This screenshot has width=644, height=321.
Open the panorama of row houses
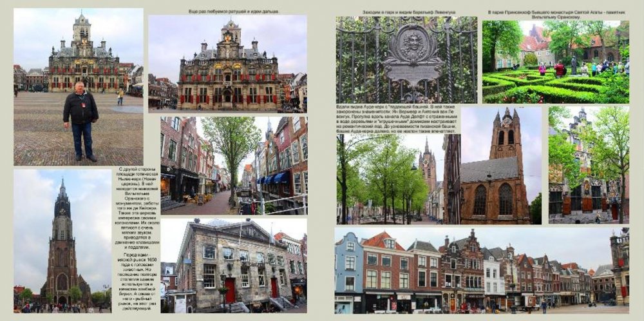click(x=481, y=271)
